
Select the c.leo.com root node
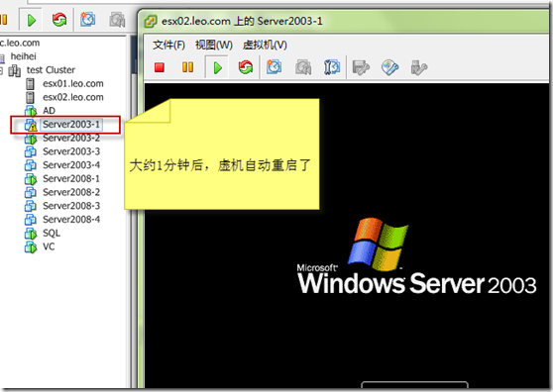[20, 43]
